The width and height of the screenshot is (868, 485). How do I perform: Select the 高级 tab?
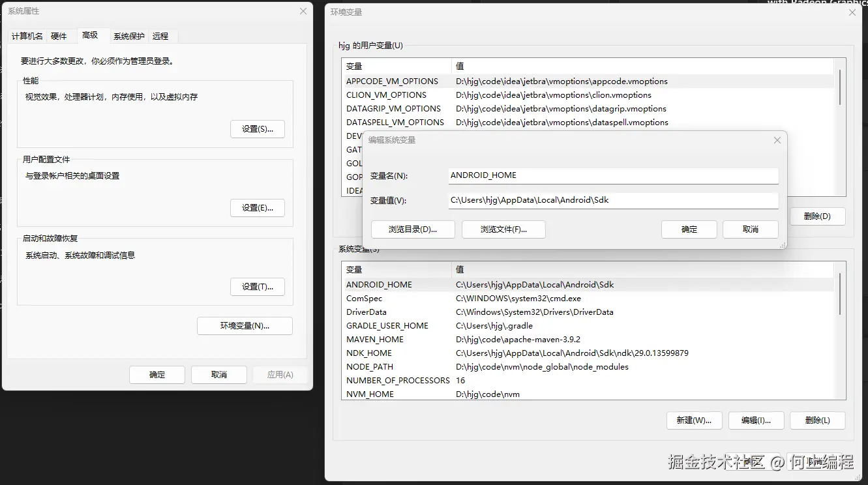90,35
